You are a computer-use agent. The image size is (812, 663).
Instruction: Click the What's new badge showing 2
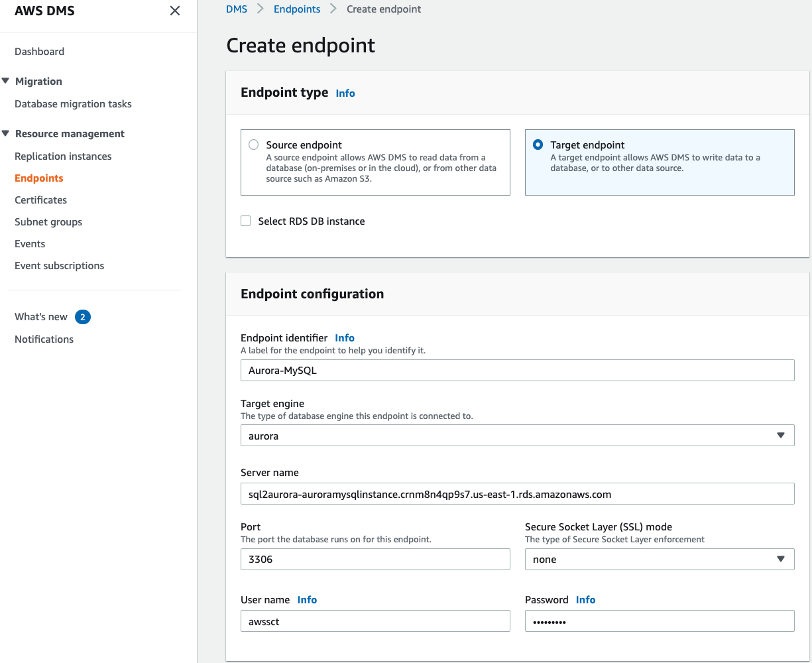[x=82, y=317]
